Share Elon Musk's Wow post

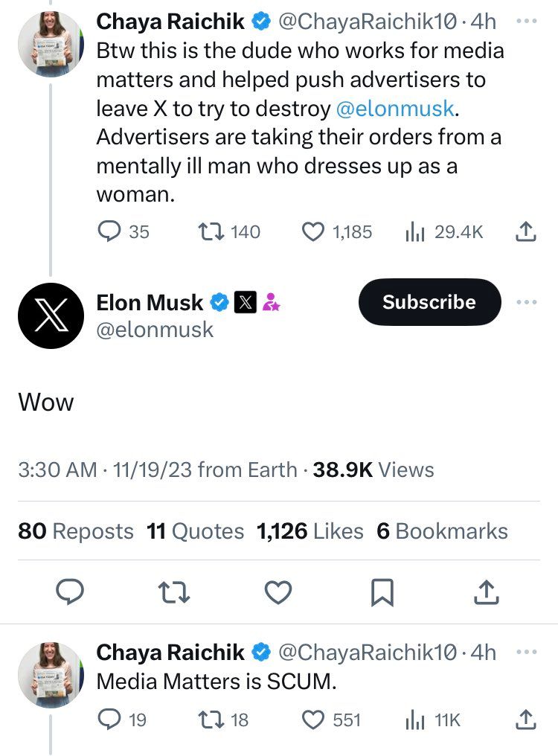click(x=485, y=592)
